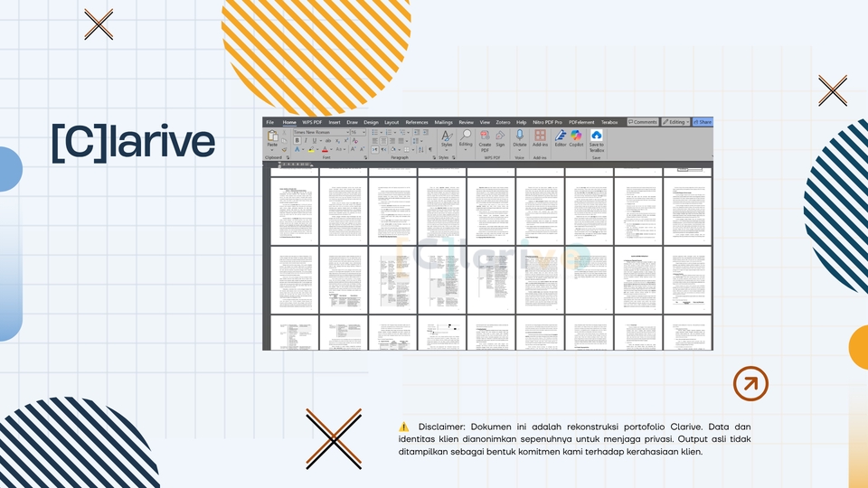
Task: Click the Share button
Action: (703, 122)
